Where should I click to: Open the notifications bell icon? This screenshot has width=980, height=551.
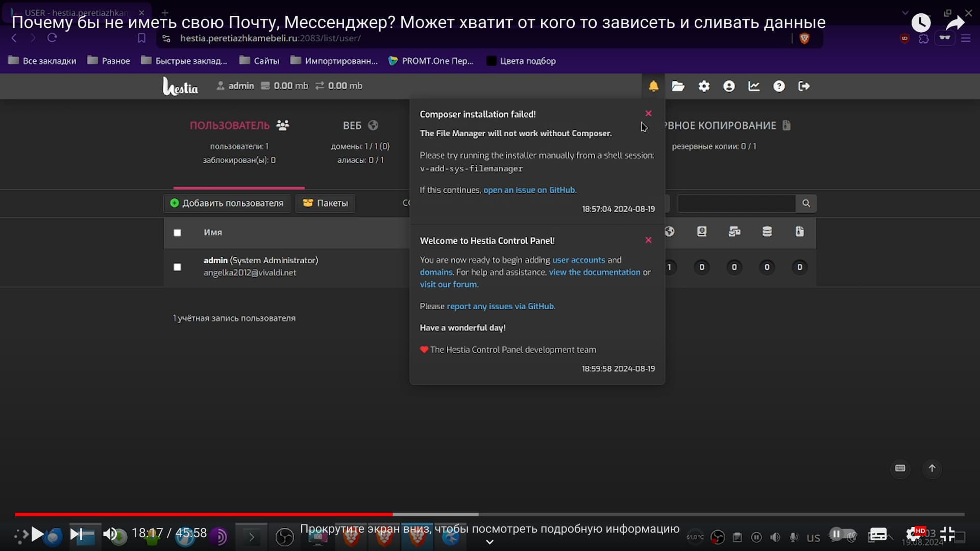(653, 86)
